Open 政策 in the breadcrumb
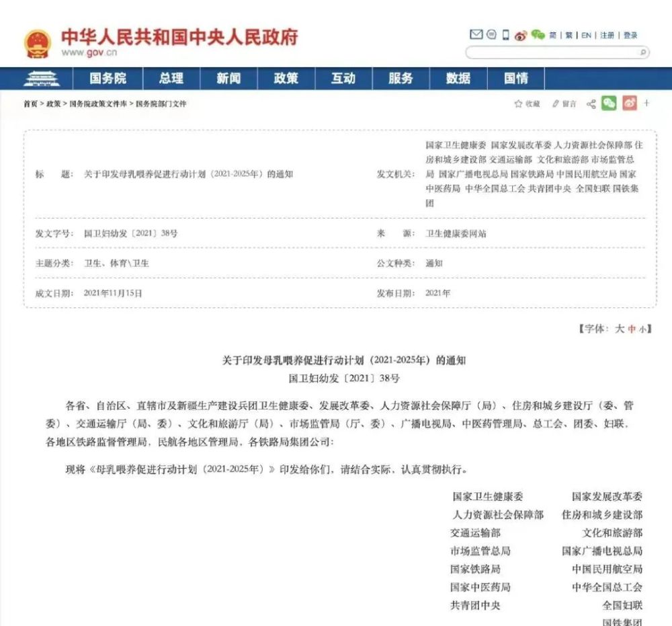Viewport: 672px width, 626px height. [x=54, y=104]
